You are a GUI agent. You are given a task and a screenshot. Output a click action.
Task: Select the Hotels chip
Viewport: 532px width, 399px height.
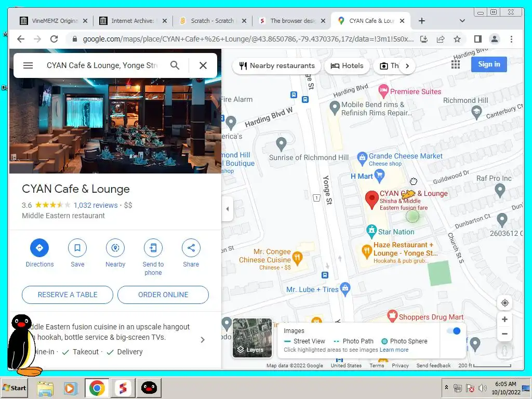[x=347, y=66]
